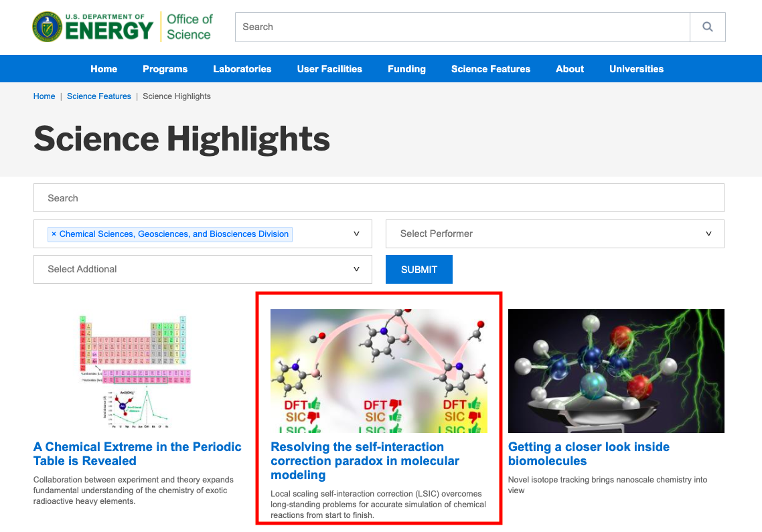Open the Programs menu item
The width and height of the screenshot is (762, 532).
165,69
